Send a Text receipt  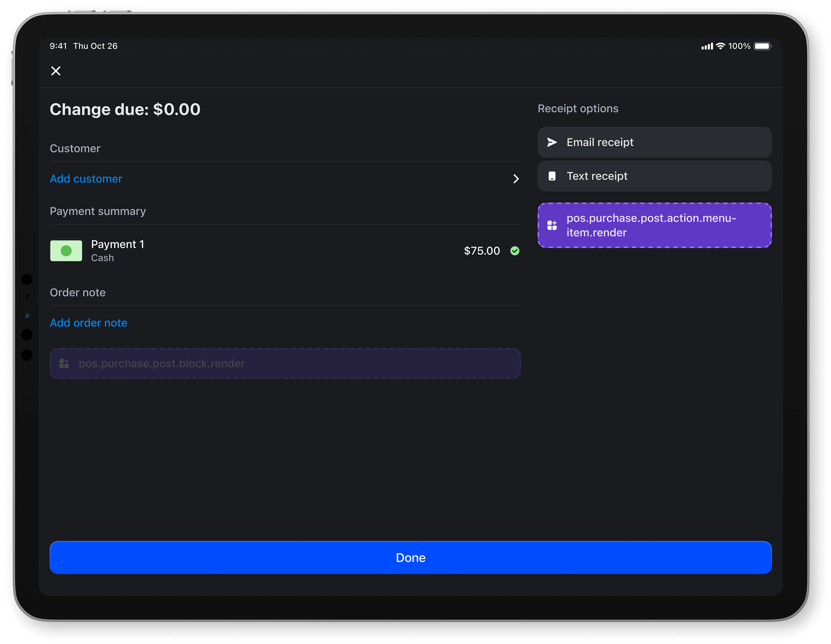pos(654,176)
